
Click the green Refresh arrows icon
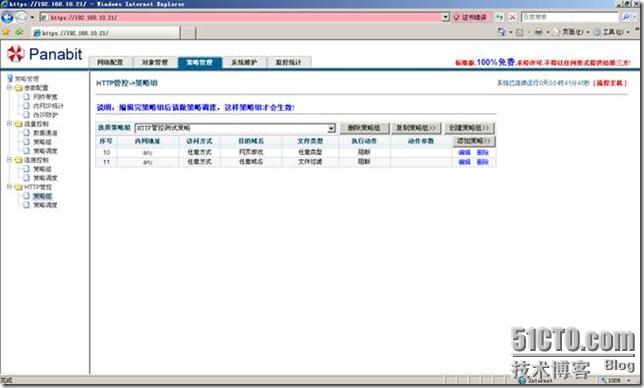pyautogui.click(x=499, y=17)
